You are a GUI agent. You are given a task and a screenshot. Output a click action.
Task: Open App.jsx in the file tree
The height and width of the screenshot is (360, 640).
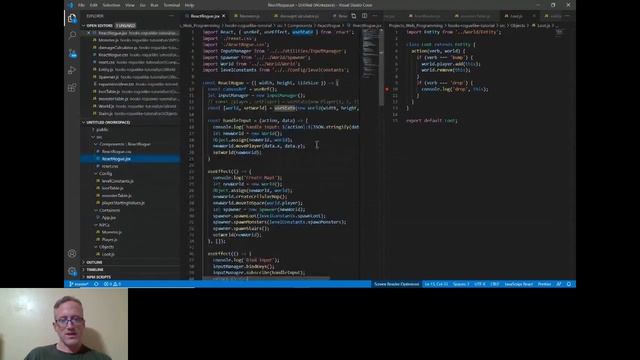tap(109, 218)
